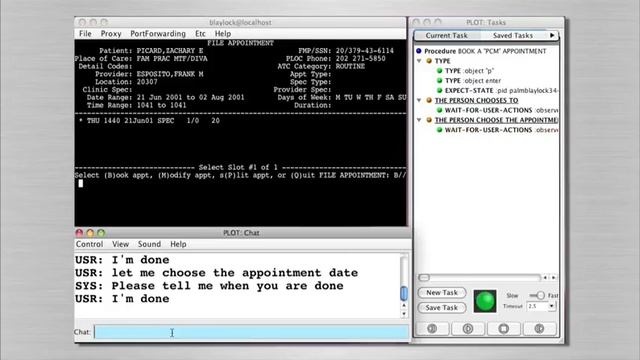Open the terminal window's Help menu
640x360 pixels.
pyautogui.click(x=223, y=33)
